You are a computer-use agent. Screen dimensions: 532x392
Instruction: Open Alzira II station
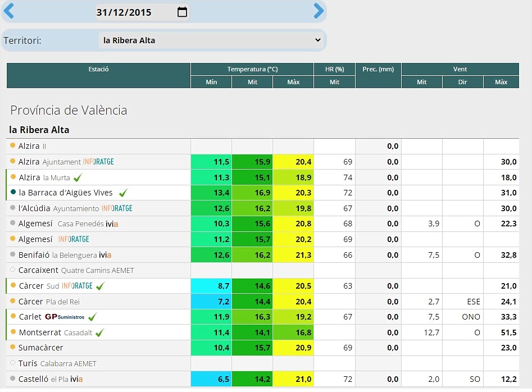[x=32, y=146]
